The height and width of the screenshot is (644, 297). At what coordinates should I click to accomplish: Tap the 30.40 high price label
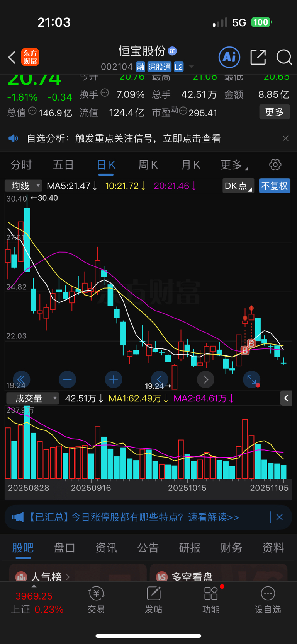pyautogui.click(x=44, y=198)
